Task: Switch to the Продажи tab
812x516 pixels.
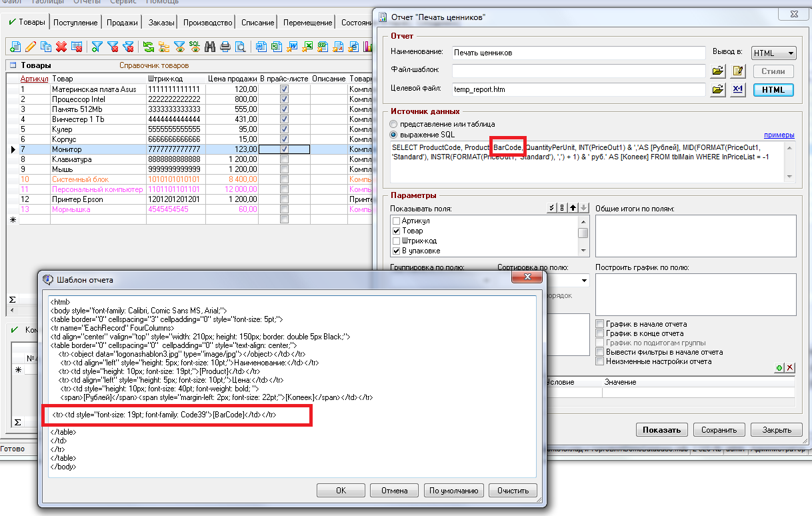Action: pos(122,23)
